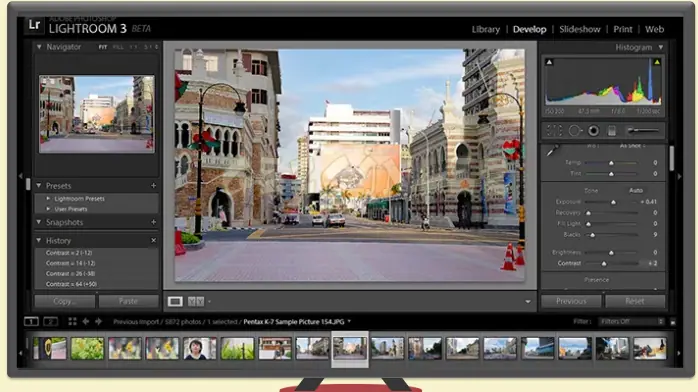
Task: Collapse the right panel group arrow
Action: click(x=679, y=177)
